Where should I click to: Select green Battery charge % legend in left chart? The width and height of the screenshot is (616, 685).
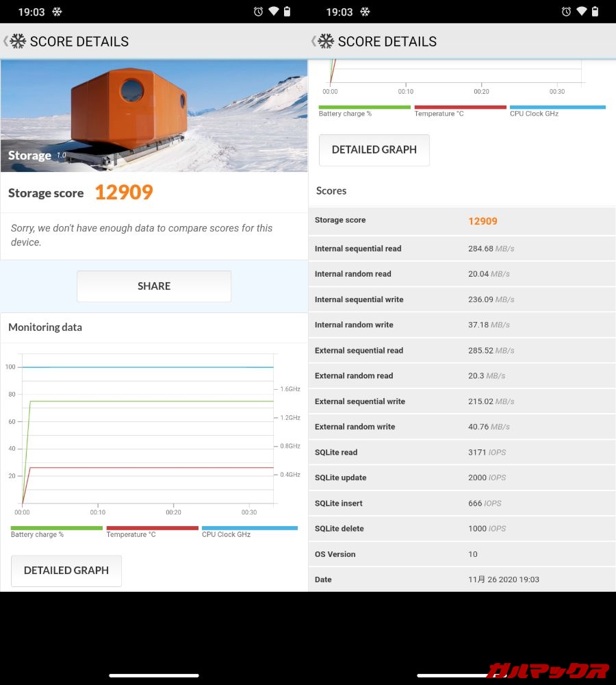[x=56, y=532]
